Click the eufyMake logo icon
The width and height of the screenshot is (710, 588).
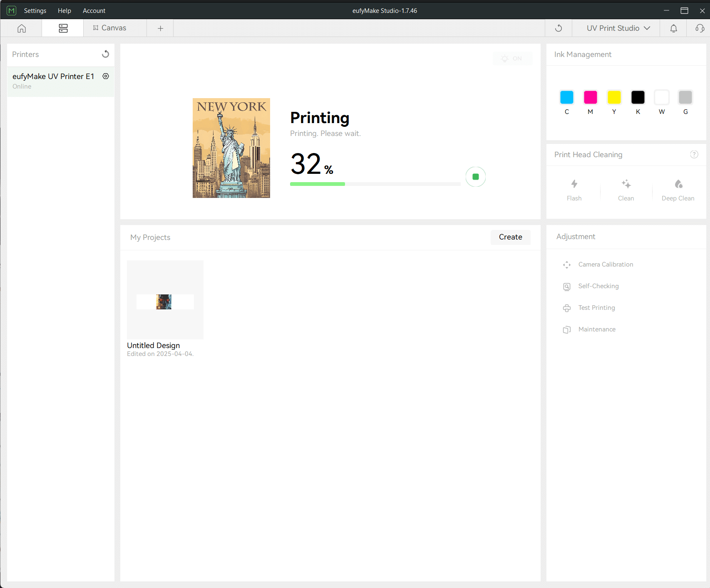(x=12, y=10)
